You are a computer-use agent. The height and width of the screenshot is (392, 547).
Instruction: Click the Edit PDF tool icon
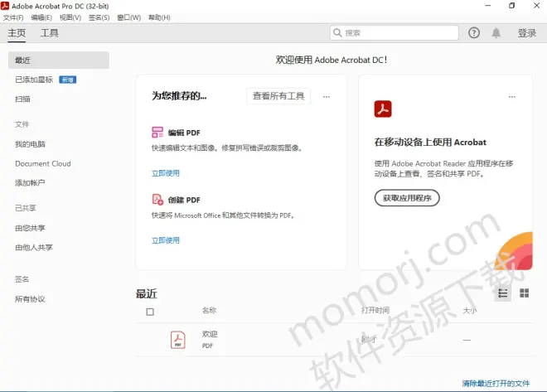click(157, 132)
